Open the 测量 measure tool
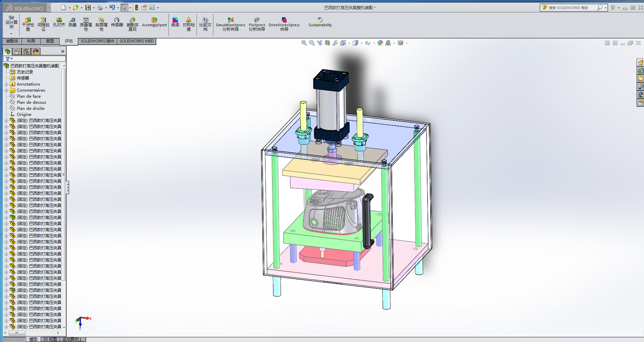644x342 pixels. coord(72,22)
